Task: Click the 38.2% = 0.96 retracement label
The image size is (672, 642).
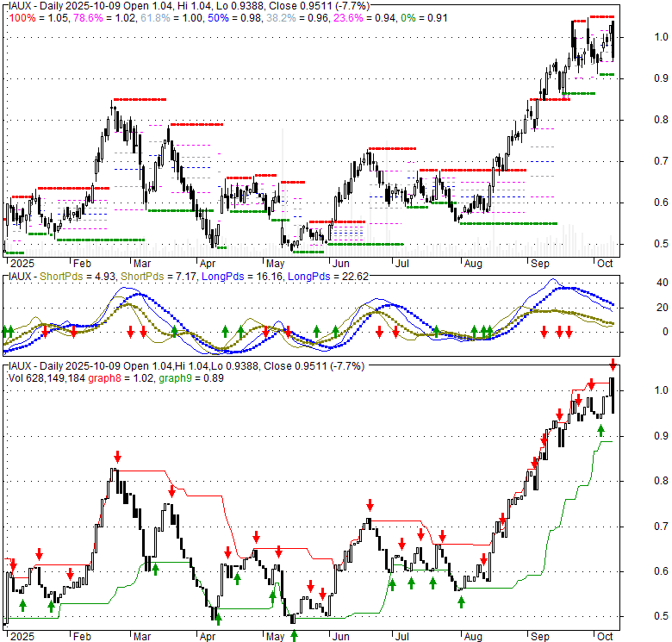Action: pos(298,18)
